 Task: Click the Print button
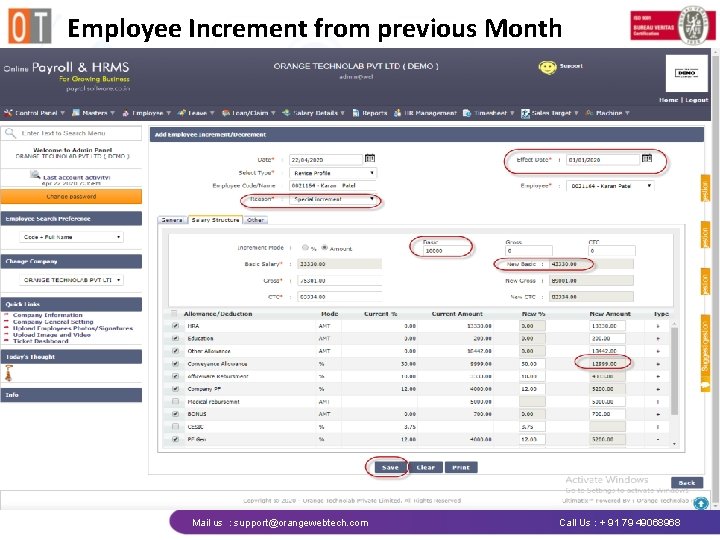(x=461, y=467)
